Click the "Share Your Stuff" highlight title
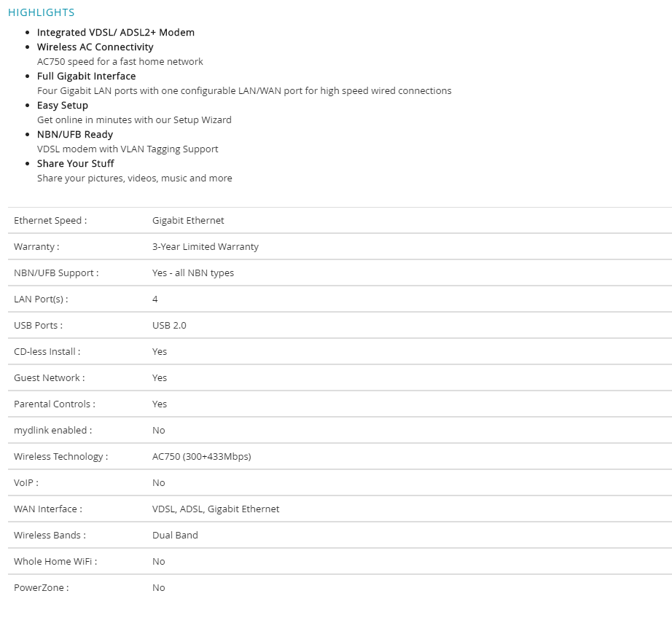This screenshot has height=623, width=672. tap(76, 163)
